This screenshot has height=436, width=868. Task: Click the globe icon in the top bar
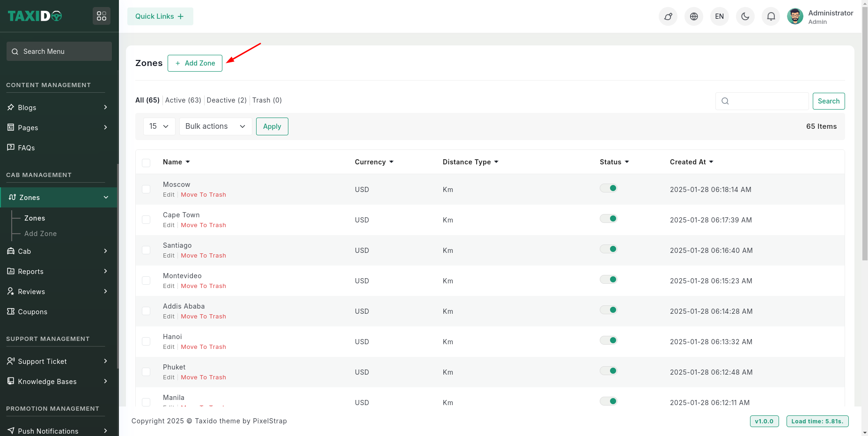tap(693, 16)
